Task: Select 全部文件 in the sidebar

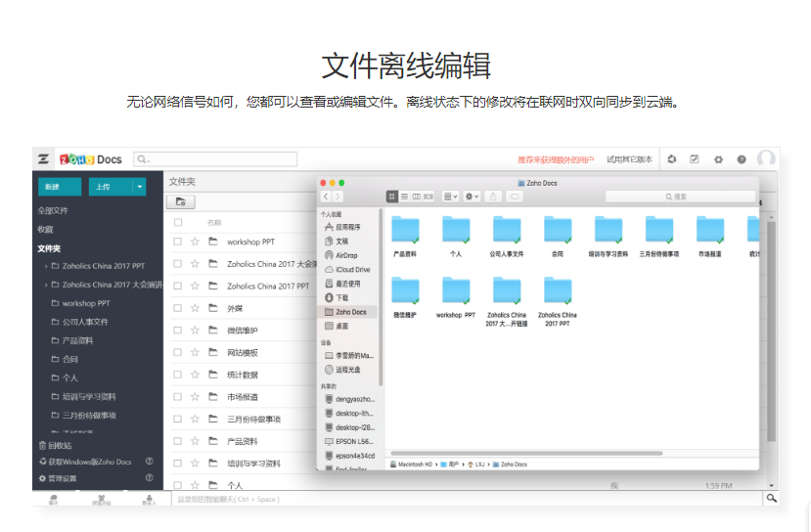Action: pyautogui.click(x=53, y=210)
